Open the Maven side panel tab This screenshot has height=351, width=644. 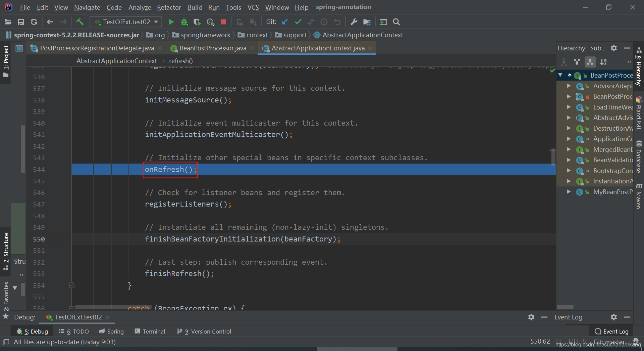[639, 196]
